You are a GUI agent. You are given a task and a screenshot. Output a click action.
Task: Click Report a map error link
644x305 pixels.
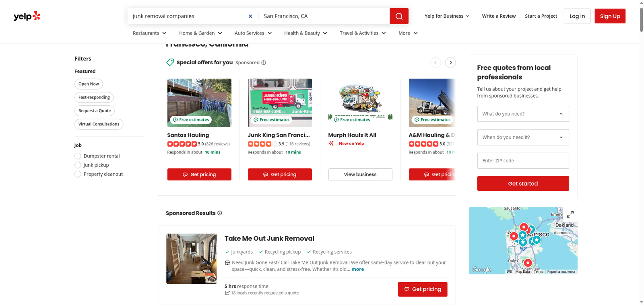(x=561, y=272)
